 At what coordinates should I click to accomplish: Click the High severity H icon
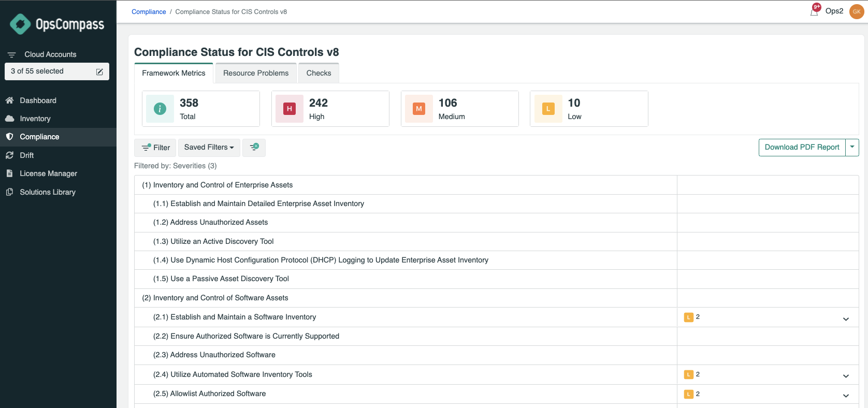point(290,109)
